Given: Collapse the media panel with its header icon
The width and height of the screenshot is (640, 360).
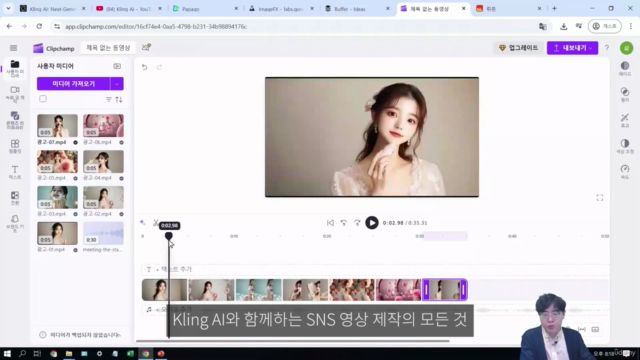Looking at the screenshot, I should point(117,66).
